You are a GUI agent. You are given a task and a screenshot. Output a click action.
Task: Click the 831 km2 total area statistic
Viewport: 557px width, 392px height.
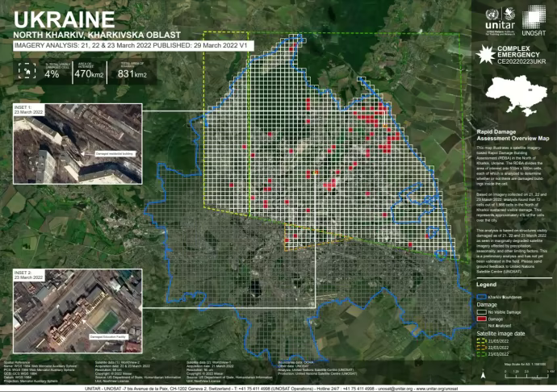[132, 73]
